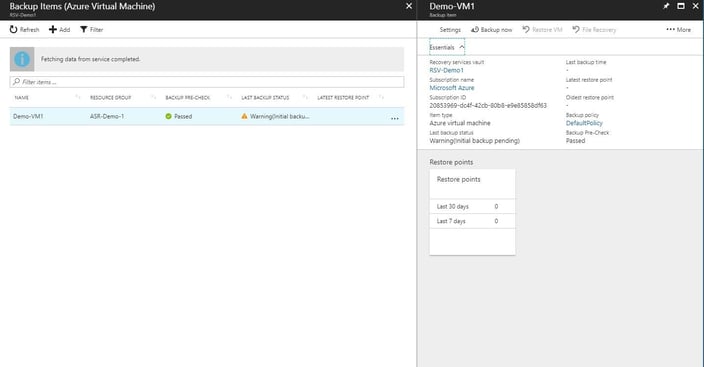This screenshot has height=367, width=704.
Task: Click ASR-Demo-1 resource group cell
Action: pos(107,116)
